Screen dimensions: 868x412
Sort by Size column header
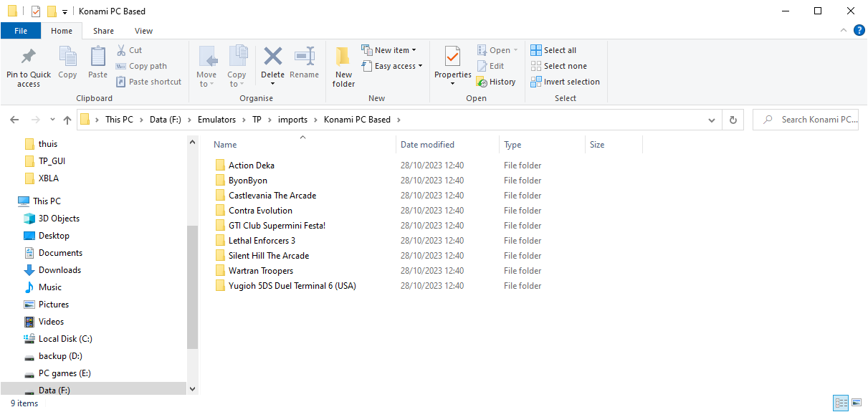(614, 145)
